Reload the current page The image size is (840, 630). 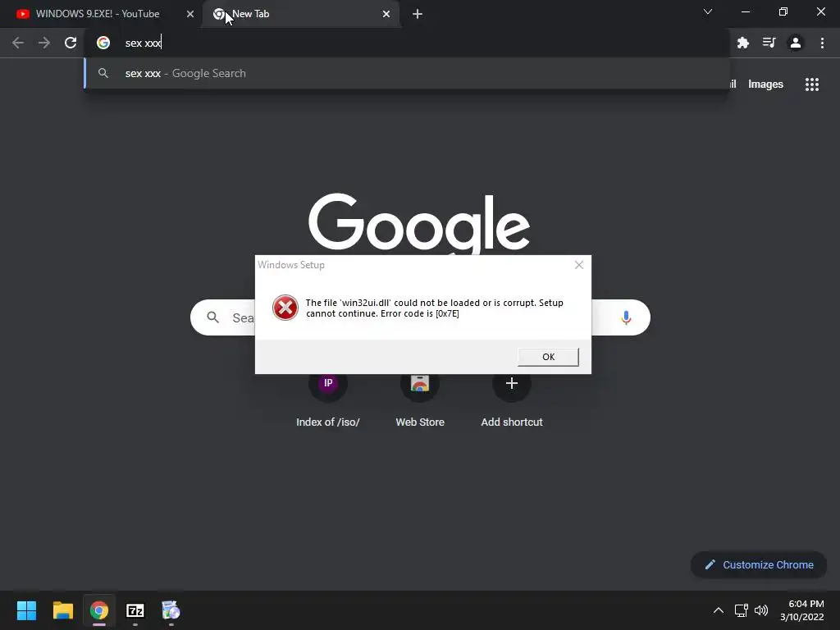click(71, 43)
